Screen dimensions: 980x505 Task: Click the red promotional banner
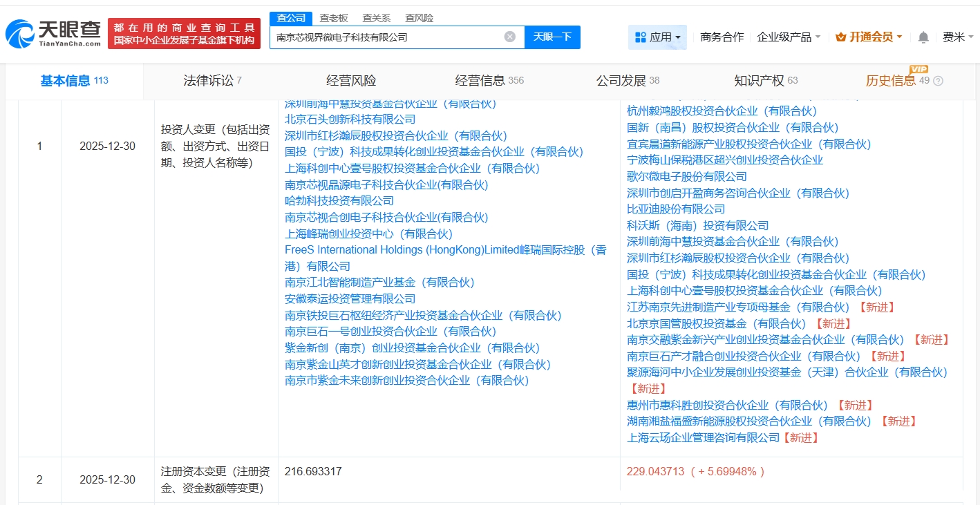point(184,33)
